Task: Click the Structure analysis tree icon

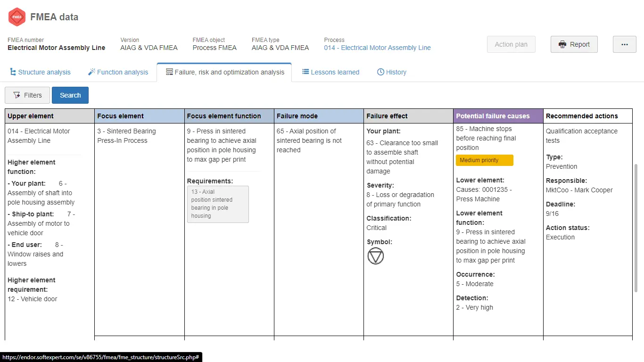Action: click(13, 72)
